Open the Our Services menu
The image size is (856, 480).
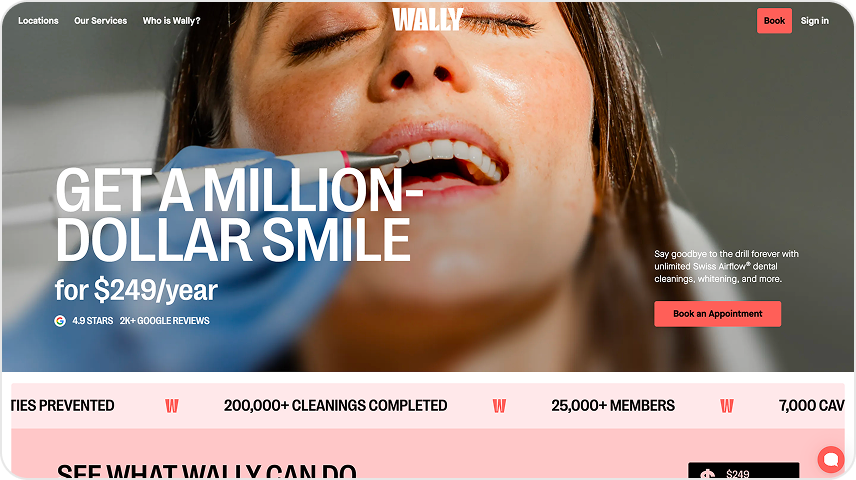tap(100, 21)
